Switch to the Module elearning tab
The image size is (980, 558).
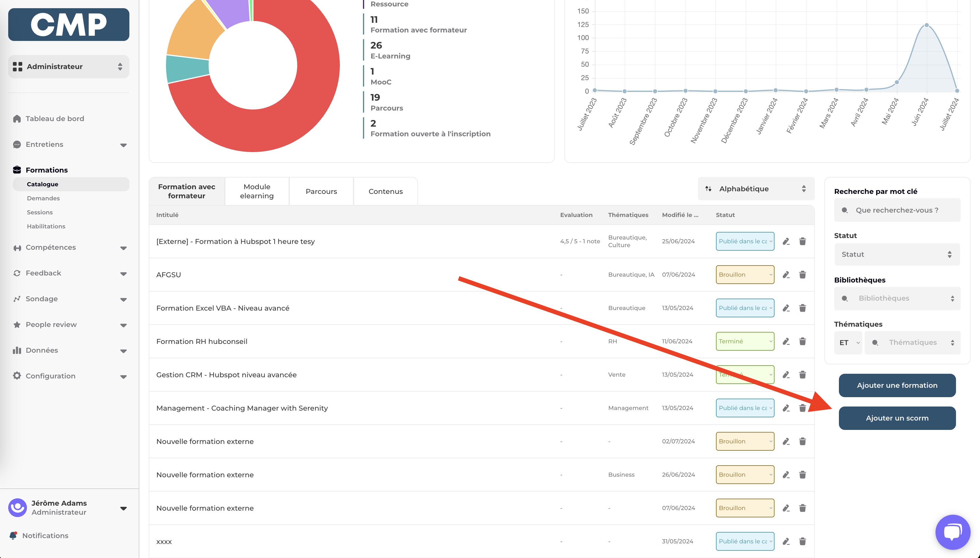pyautogui.click(x=257, y=191)
